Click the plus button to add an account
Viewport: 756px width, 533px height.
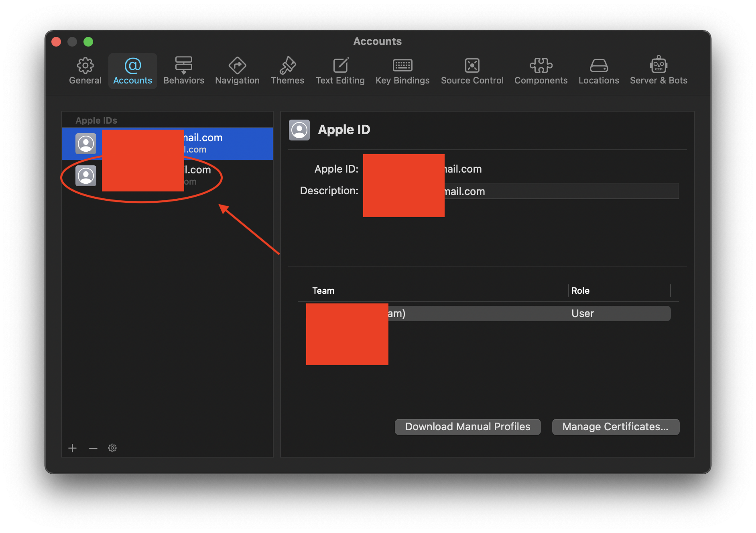click(x=72, y=448)
